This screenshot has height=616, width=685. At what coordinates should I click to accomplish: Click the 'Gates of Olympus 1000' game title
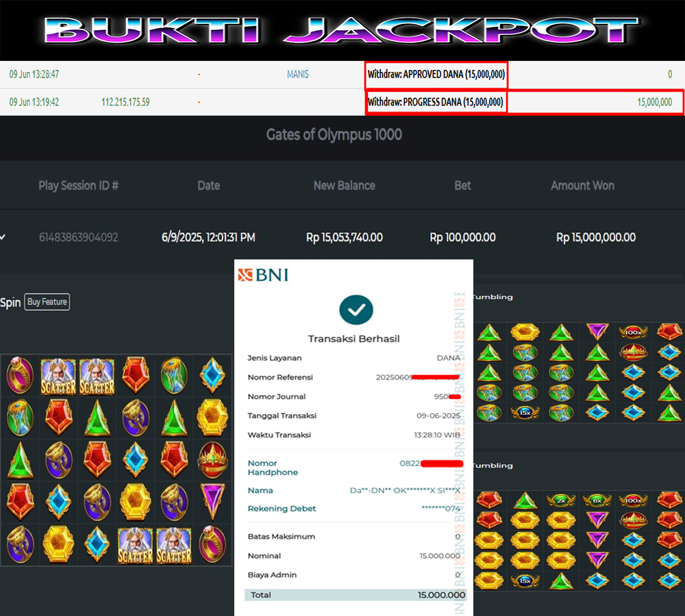pyautogui.click(x=334, y=134)
